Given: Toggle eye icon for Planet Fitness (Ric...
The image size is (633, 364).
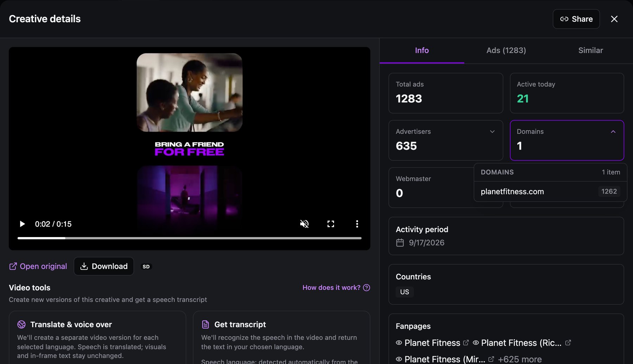Looking at the screenshot, I should (x=476, y=343).
